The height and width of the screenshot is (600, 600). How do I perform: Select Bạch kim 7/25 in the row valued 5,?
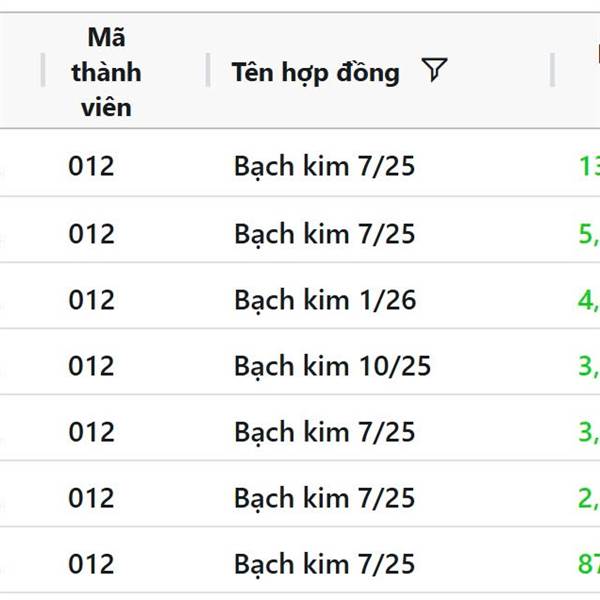click(x=324, y=234)
